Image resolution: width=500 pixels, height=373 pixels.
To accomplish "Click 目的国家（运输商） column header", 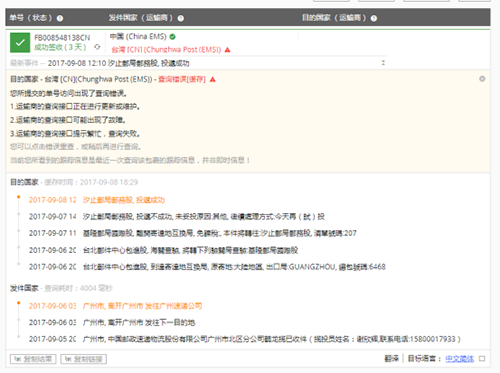I will (334, 18).
